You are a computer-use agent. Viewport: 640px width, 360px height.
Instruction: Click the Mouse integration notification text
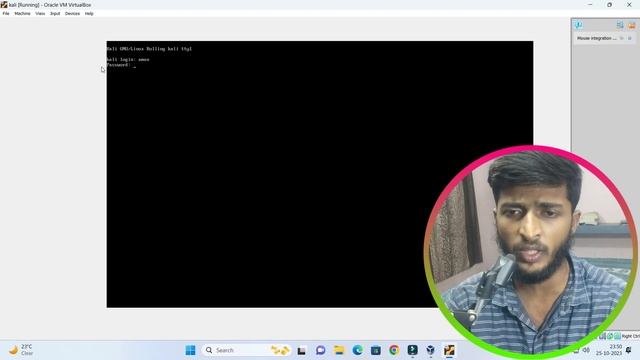click(x=596, y=38)
